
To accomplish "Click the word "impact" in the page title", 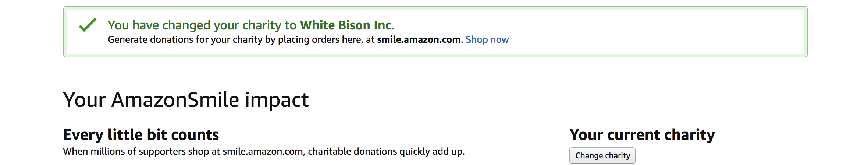I will pos(277,100).
